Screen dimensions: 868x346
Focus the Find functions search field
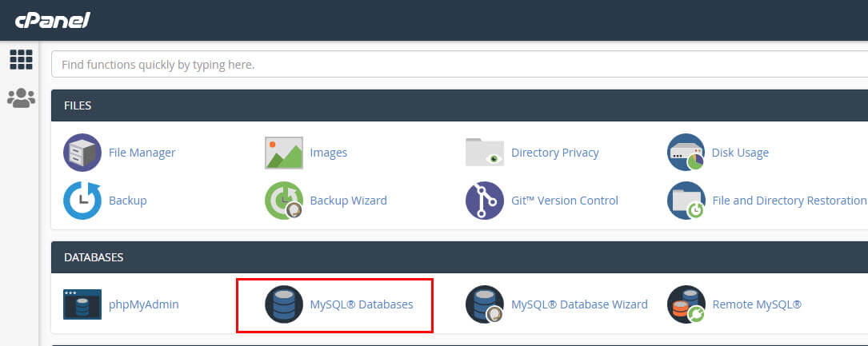pos(459,65)
